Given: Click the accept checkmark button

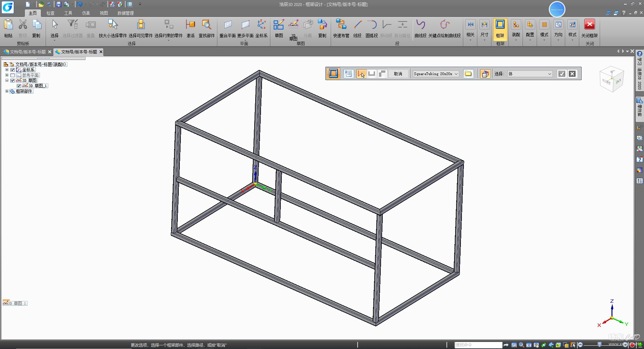Looking at the screenshot, I should click(x=562, y=74).
